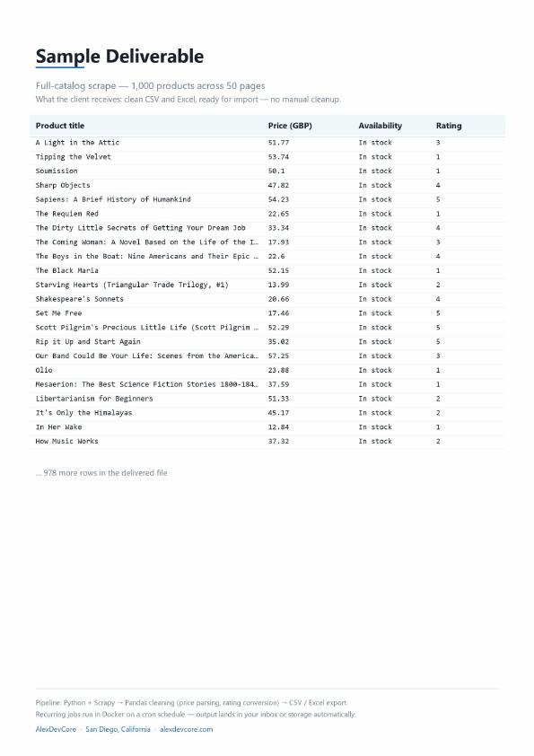Click the price value 22.65
The width and height of the screenshot is (534, 756).
[278, 214]
